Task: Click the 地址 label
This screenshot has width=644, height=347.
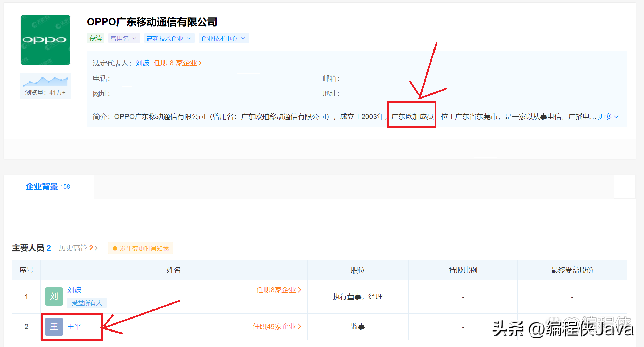Action: tap(331, 94)
